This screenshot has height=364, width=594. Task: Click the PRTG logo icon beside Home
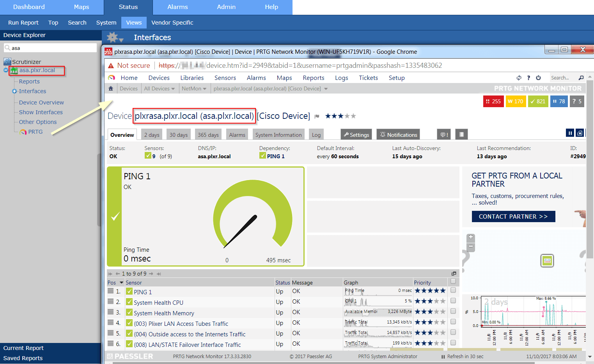coord(112,78)
